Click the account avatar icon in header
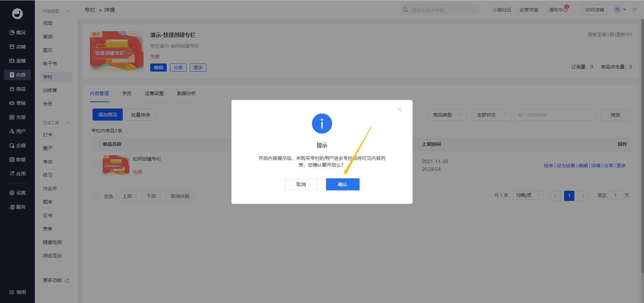Screen dimensions: 644x303 (617, 10)
